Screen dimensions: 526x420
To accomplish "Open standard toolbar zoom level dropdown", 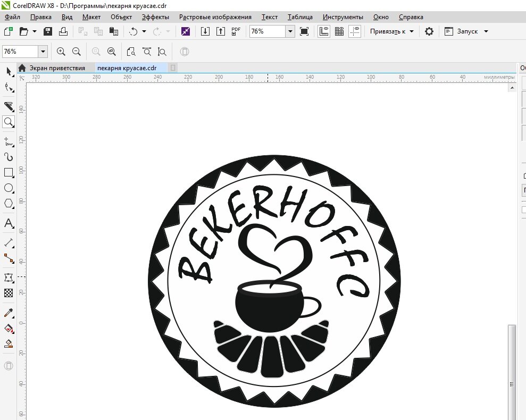I will point(290,31).
